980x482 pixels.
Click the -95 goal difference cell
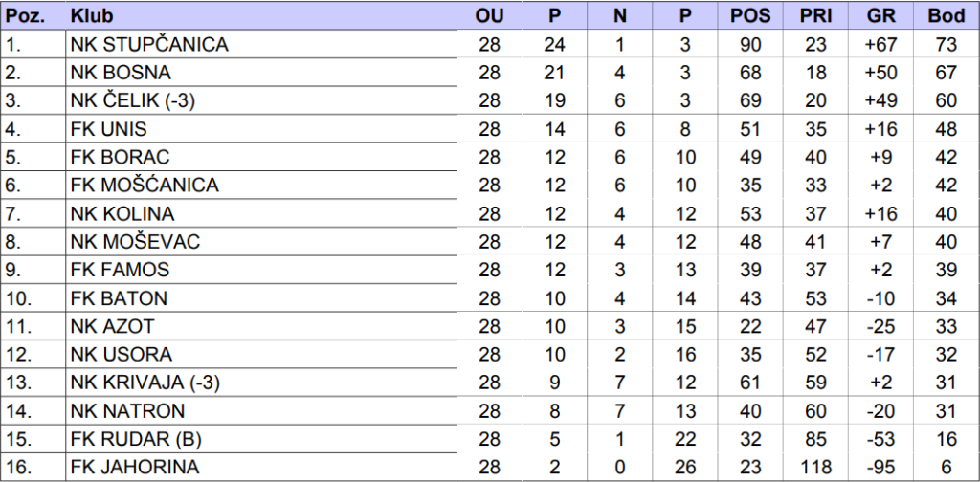(x=880, y=468)
